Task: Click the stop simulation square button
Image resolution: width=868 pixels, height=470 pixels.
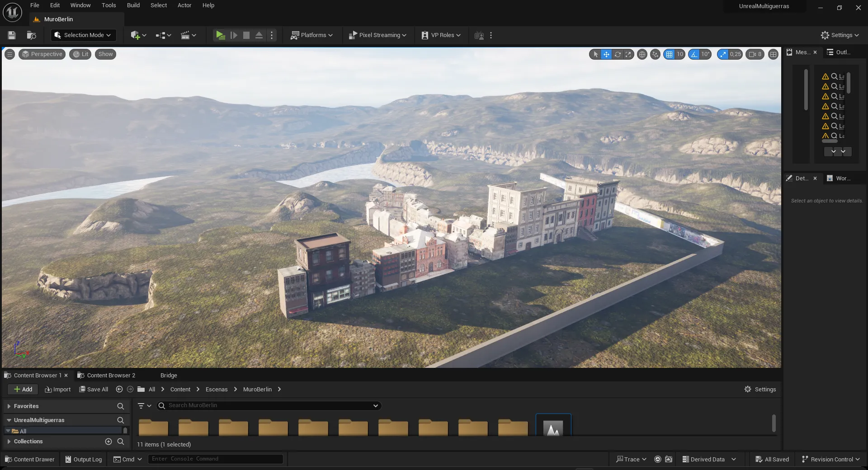Action: 246,35
